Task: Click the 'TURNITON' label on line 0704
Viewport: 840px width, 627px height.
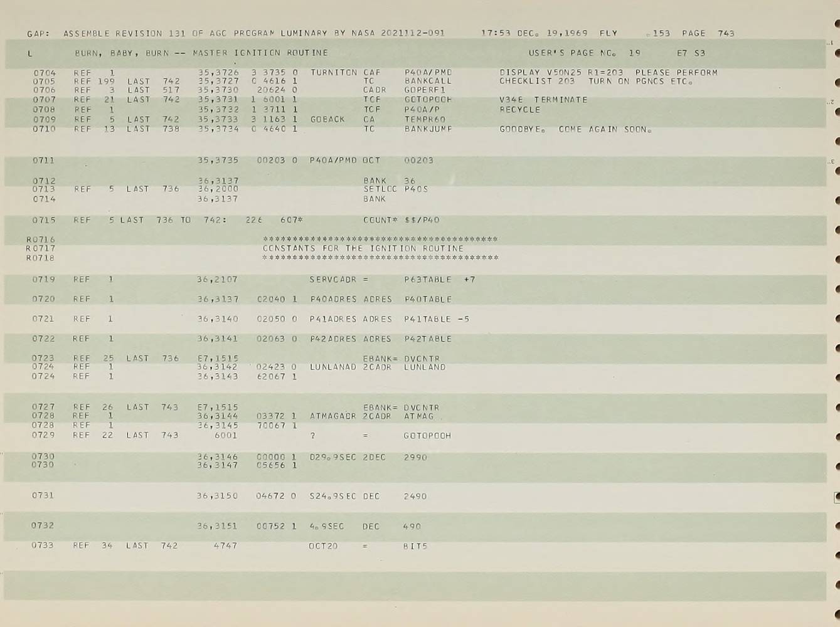Action: coord(334,73)
